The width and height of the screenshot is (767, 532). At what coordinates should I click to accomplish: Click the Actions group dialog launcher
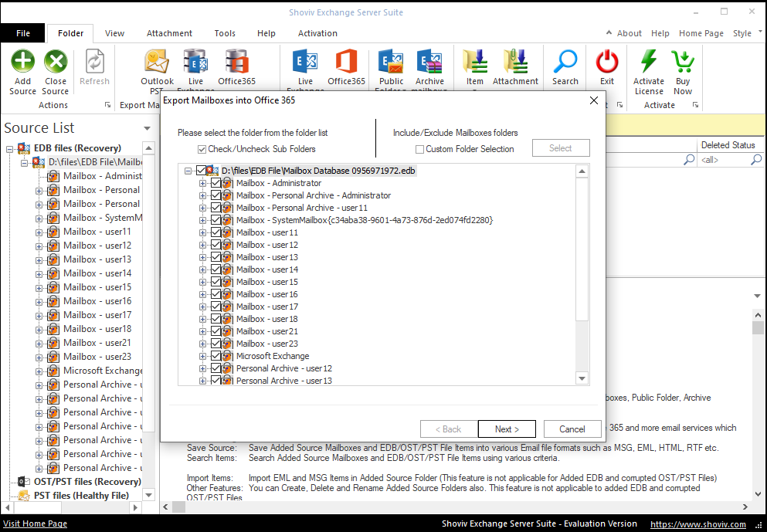pos(107,105)
